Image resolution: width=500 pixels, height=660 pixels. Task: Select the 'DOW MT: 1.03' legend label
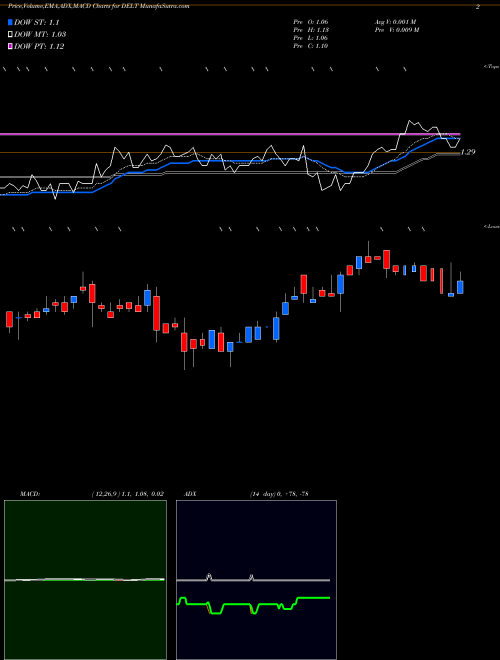[40, 35]
